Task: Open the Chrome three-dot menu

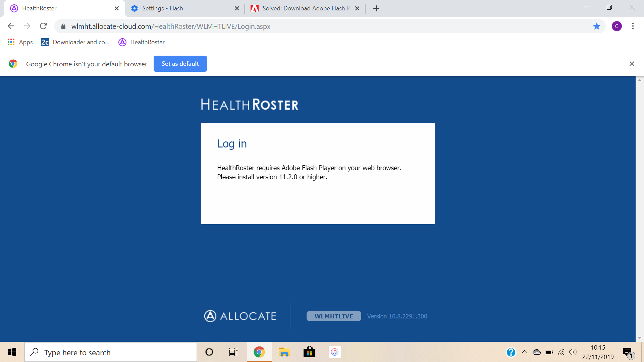Action: tap(633, 26)
